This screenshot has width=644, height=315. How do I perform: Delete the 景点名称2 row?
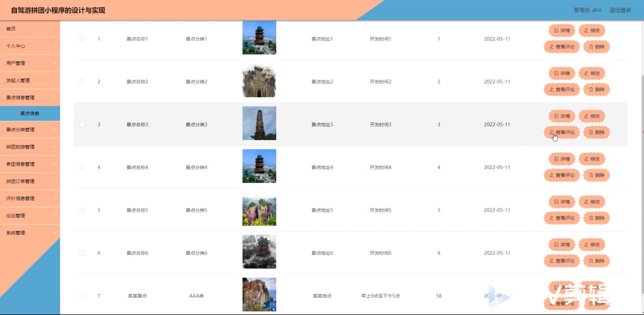tap(597, 89)
